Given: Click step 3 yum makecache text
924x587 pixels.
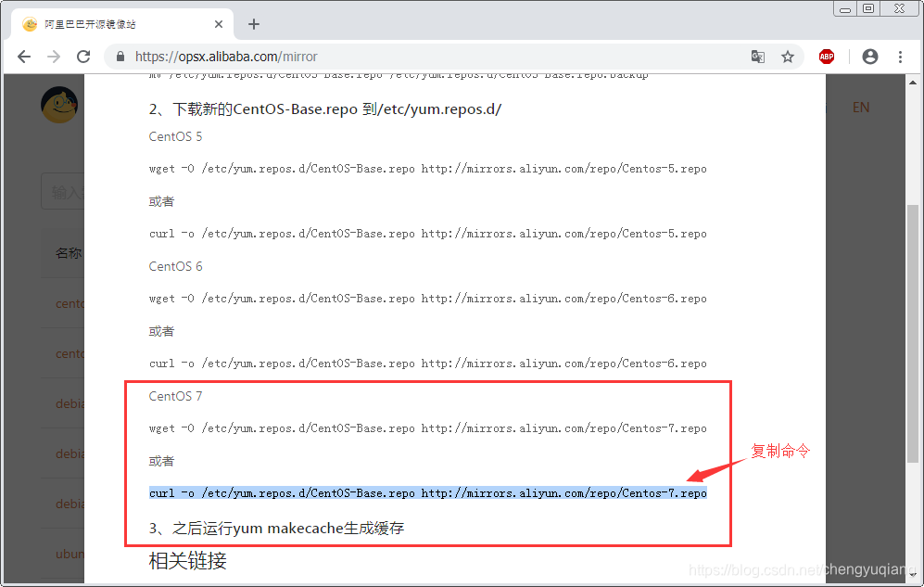Looking at the screenshot, I should 276,528.
